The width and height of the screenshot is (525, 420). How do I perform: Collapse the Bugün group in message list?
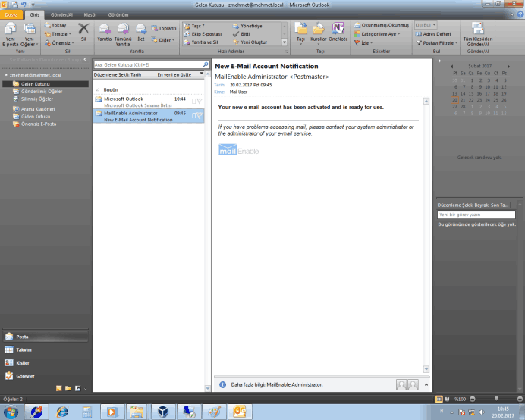(96, 89)
